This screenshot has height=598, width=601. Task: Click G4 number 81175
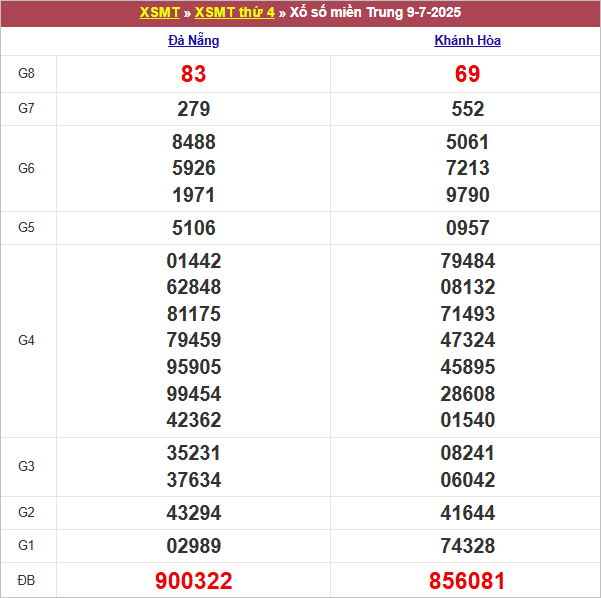click(194, 314)
